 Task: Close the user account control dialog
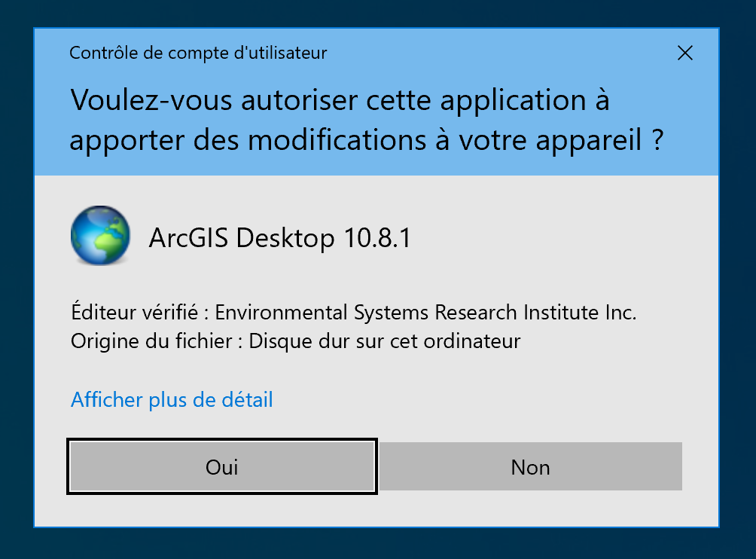[684, 53]
